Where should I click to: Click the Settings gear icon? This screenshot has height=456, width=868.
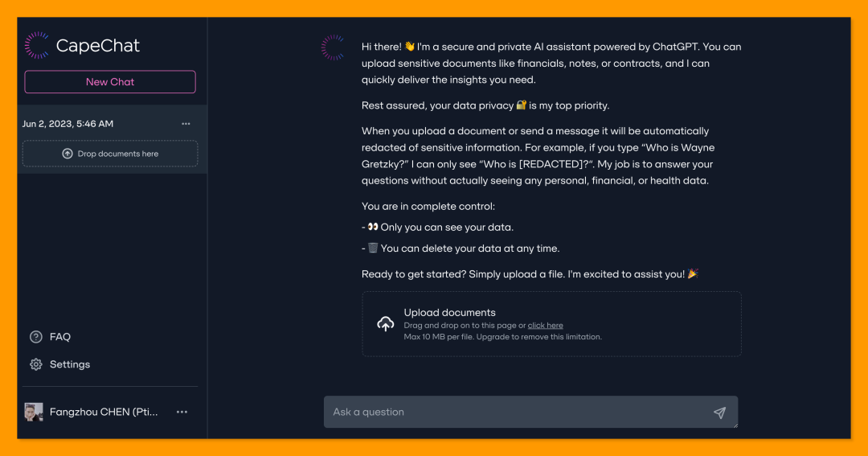36,364
